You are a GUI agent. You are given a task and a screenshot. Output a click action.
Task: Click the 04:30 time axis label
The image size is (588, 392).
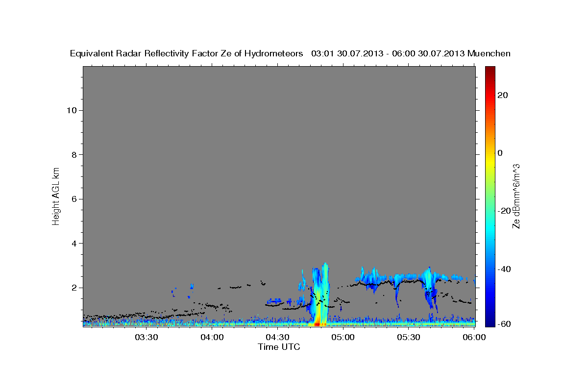277,337
